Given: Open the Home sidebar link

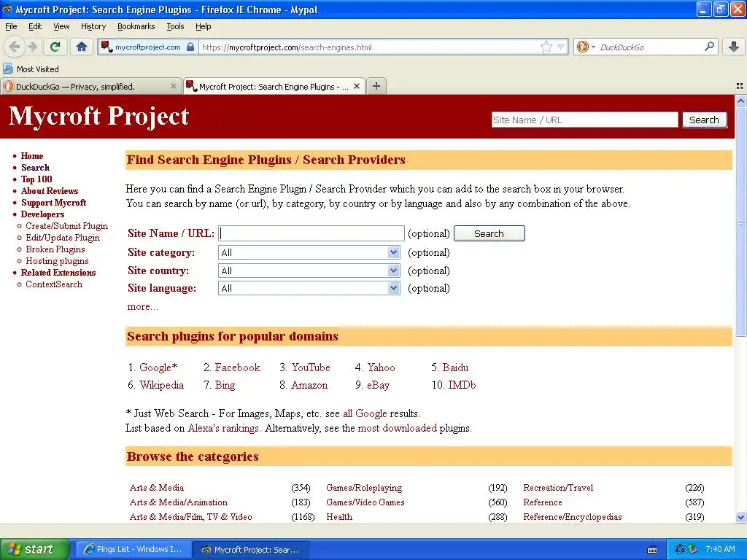Looking at the screenshot, I should 32,156.
